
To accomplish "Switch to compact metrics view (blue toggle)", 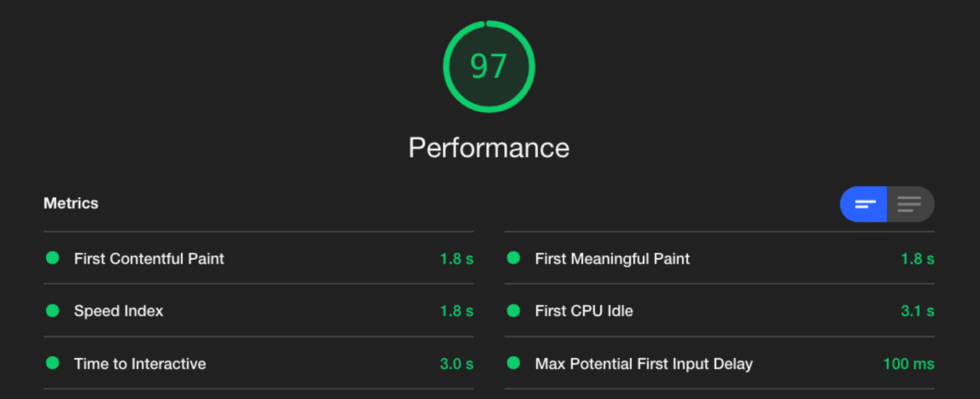I will tap(863, 204).
